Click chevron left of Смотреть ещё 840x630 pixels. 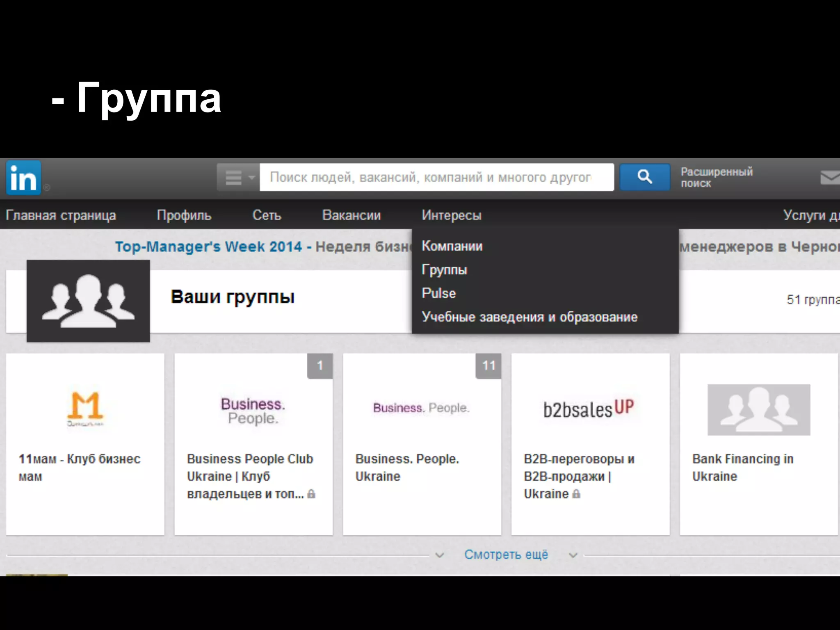click(440, 555)
